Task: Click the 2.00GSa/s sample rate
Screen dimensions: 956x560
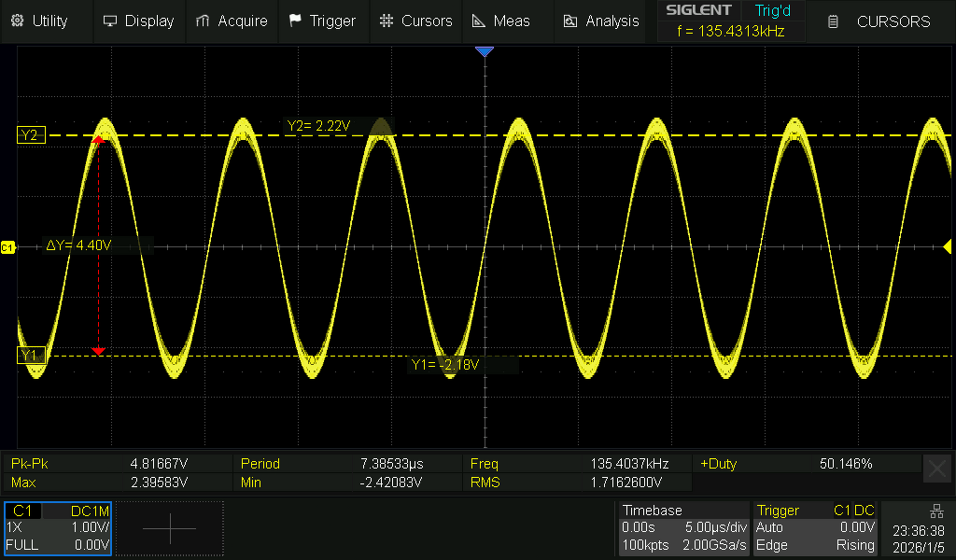Action: point(714,545)
